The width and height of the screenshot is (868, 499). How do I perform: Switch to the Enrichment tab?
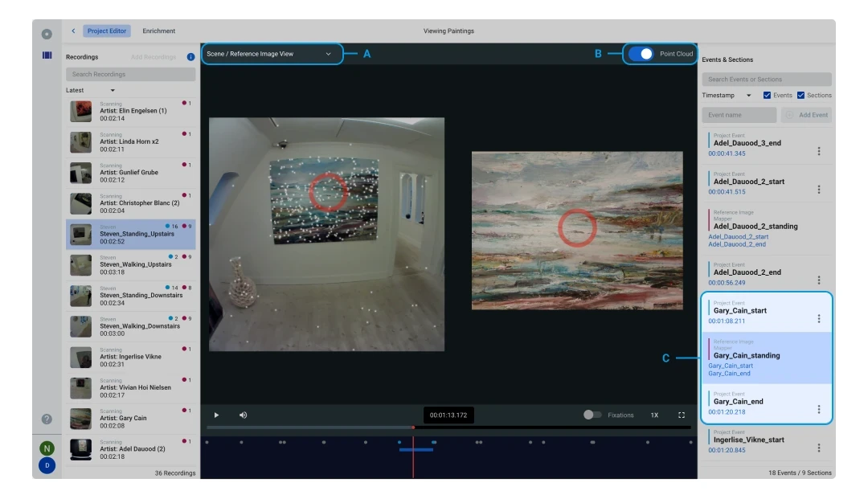click(159, 31)
